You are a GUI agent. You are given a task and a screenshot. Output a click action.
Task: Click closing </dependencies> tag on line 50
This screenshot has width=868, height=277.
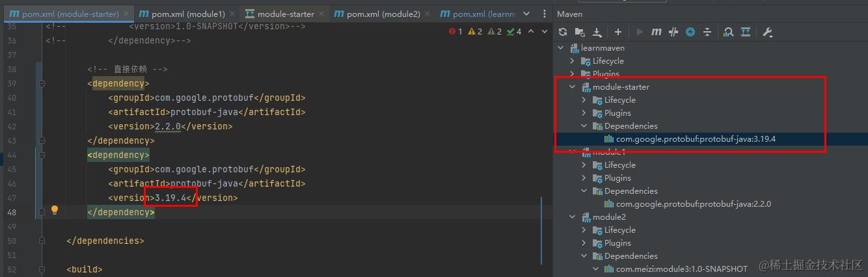[105, 241]
